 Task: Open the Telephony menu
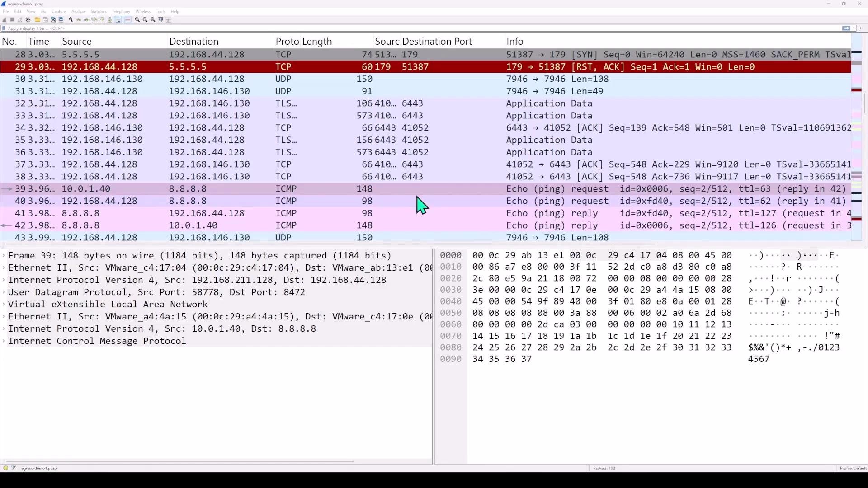pyautogui.click(x=121, y=11)
